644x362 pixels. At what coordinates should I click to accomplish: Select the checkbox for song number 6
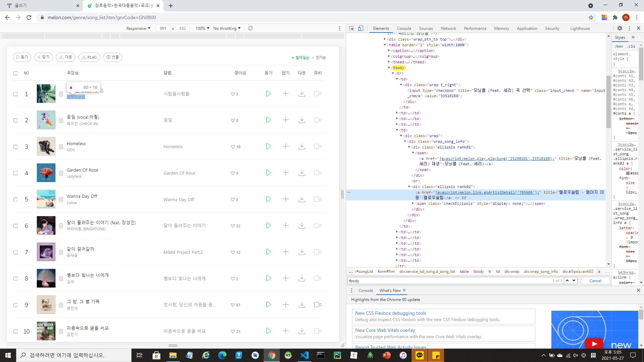tap(15, 226)
